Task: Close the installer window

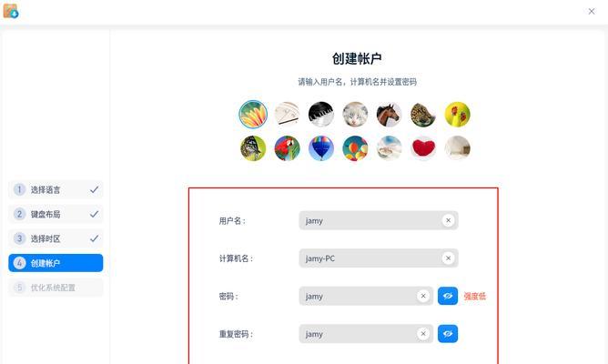Action: (592, 11)
